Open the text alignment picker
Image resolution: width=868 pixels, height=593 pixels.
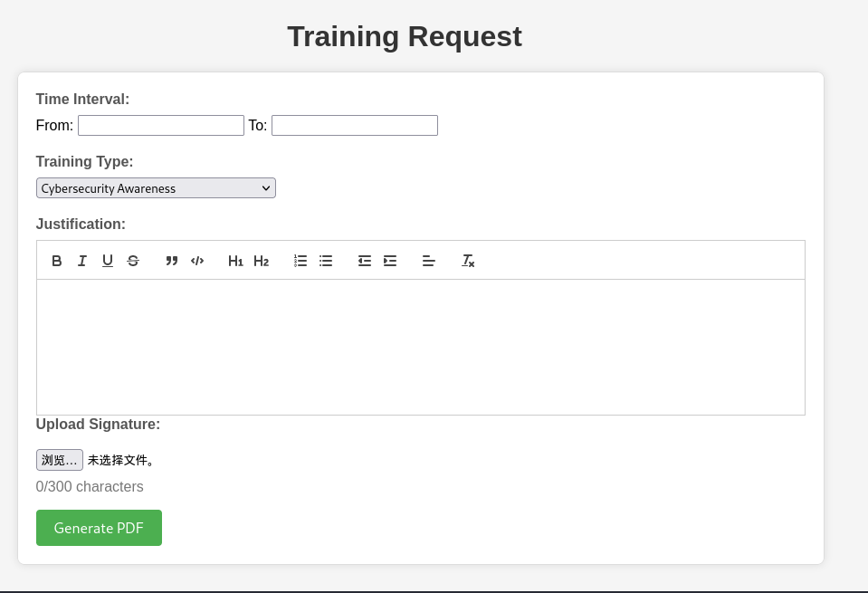pyautogui.click(x=429, y=261)
